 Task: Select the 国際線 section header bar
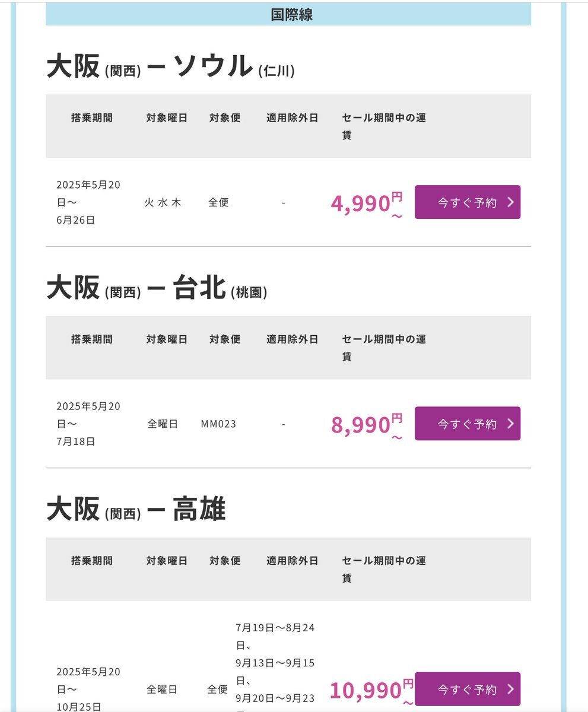pyautogui.click(x=288, y=15)
